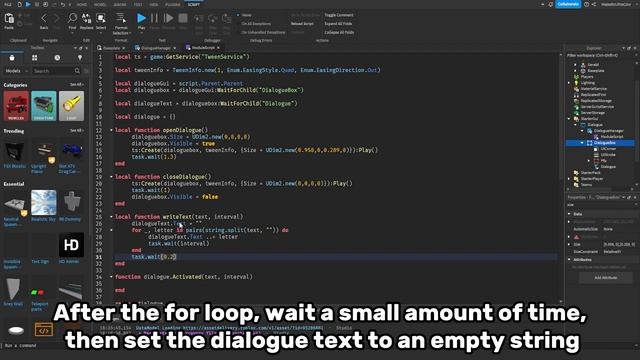The image size is (640, 360).
Task: Click the Expand All Folds action
Action: [338, 24]
